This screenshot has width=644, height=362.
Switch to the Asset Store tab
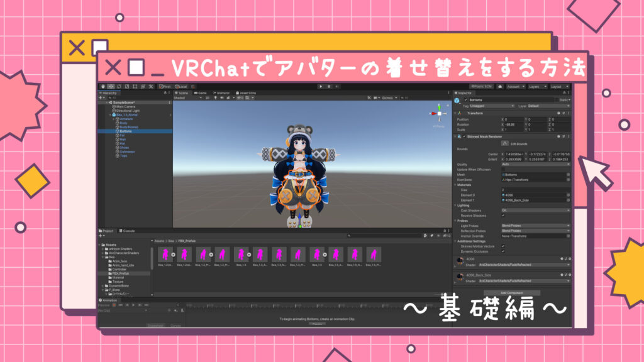[246, 93]
